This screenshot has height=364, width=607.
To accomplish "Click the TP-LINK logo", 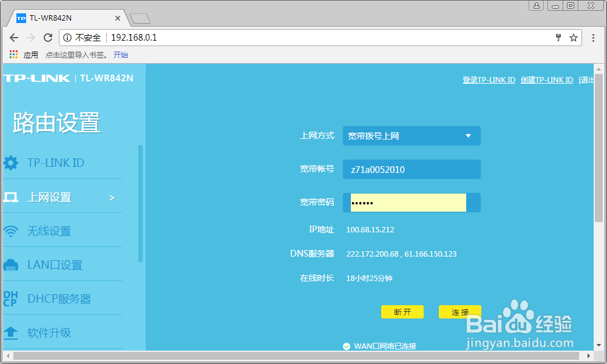I will [x=37, y=78].
